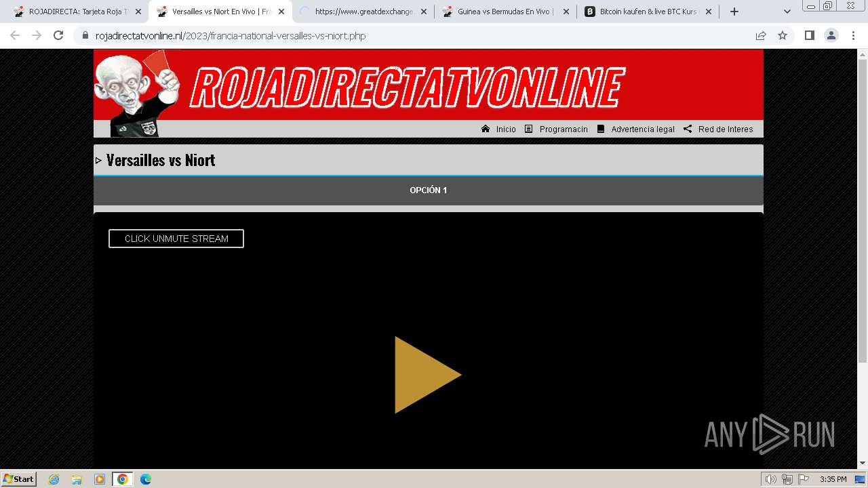Screen dimensions: 868x488
Task: Open the Red de Interes link
Action: click(x=726, y=129)
